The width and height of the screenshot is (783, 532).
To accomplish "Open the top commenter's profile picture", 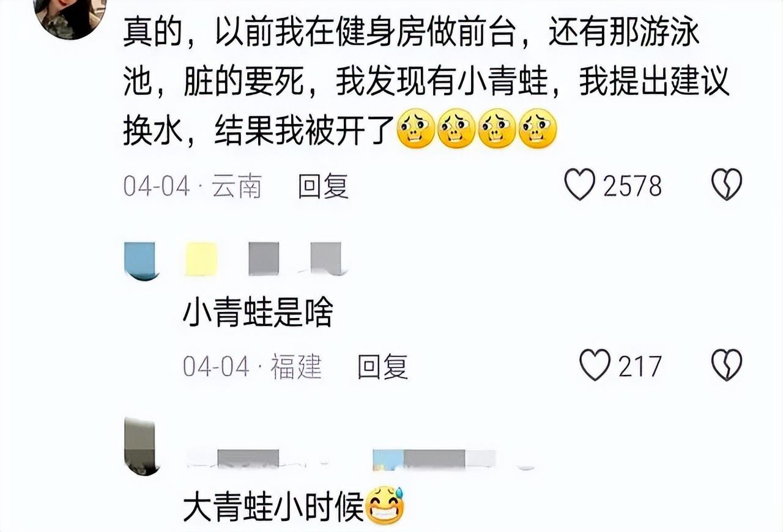I will coord(69,17).
